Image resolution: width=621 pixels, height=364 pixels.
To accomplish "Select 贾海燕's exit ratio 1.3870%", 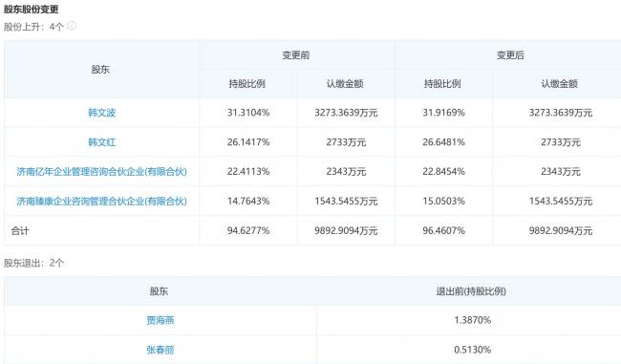I will click(473, 320).
